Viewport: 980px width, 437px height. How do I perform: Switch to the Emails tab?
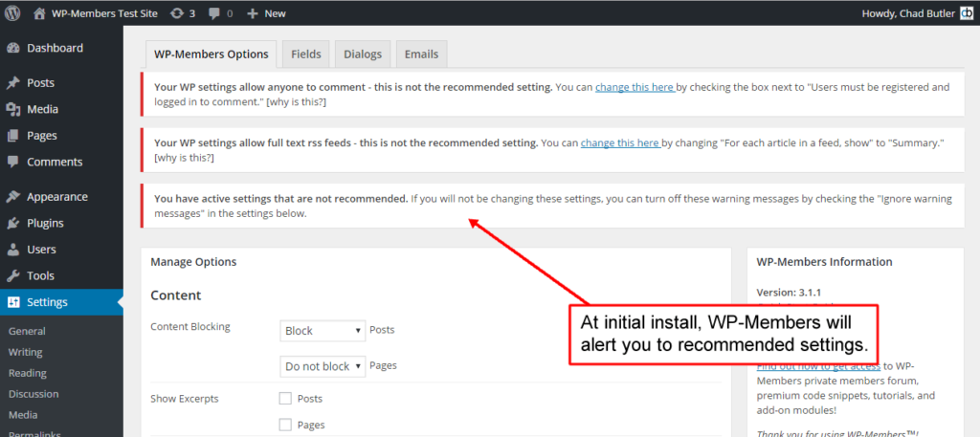(x=421, y=55)
